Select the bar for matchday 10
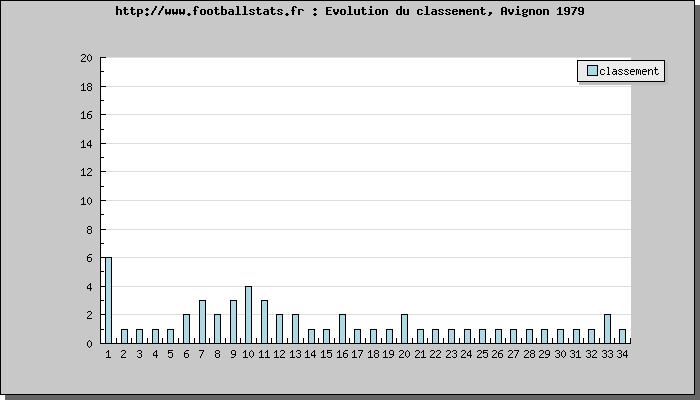 point(248,314)
